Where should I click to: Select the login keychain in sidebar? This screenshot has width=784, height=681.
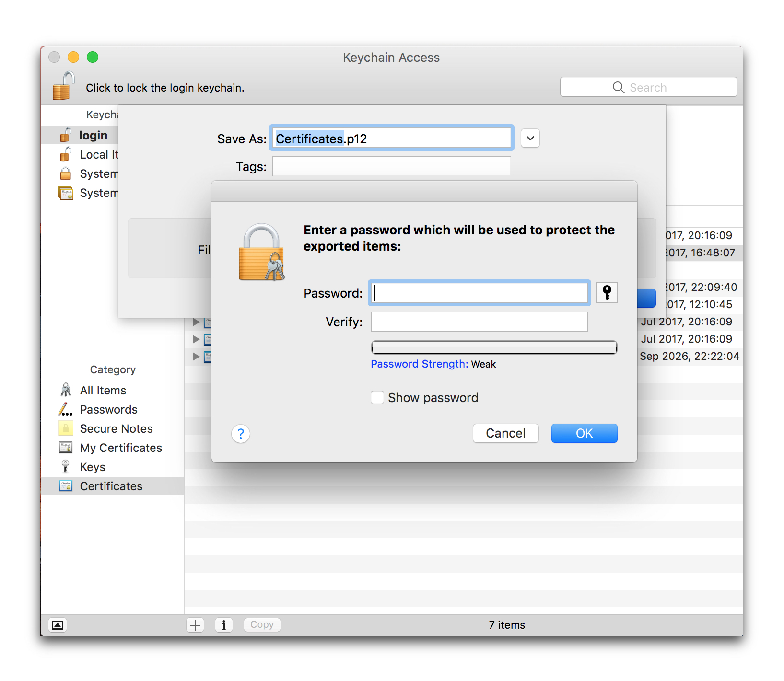pyautogui.click(x=93, y=136)
